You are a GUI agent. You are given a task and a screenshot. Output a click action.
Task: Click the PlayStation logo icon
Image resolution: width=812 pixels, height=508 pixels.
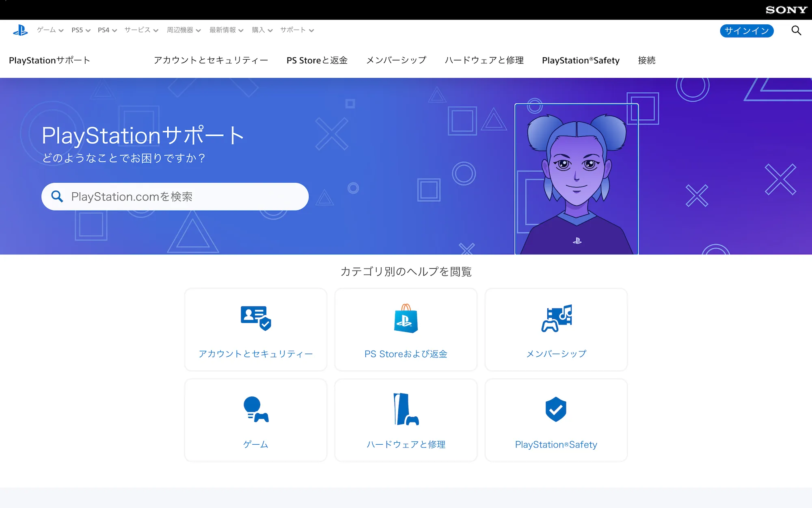pyautogui.click(x=20, y=30)
